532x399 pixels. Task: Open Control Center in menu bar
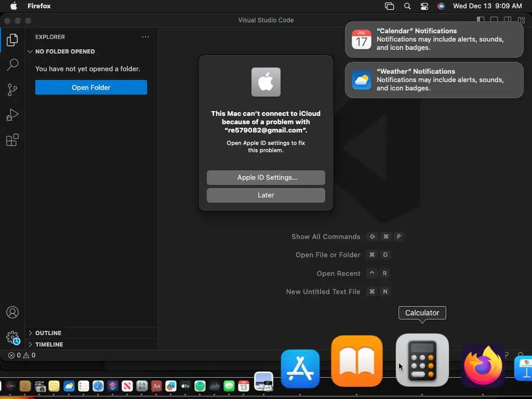424,6
